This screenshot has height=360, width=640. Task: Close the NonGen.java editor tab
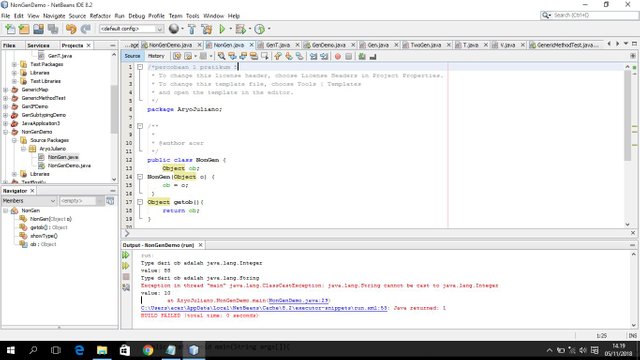click(251, 45)
